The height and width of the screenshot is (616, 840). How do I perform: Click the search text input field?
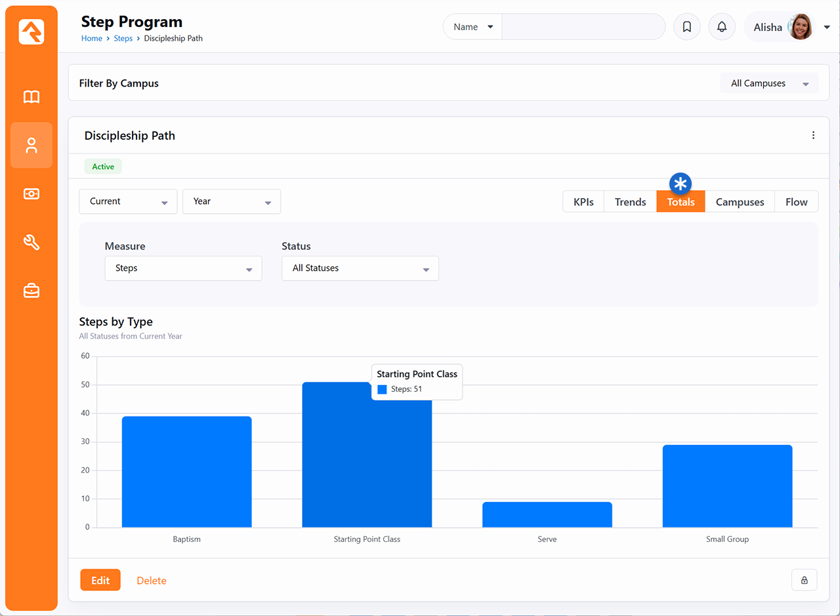tap(583, 27)
